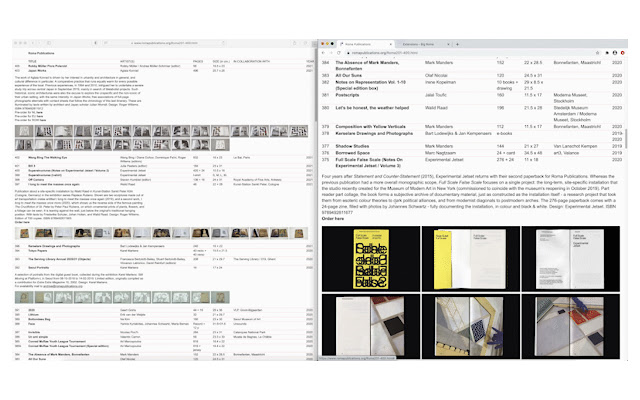This screenshot has width=640, height=400.
Task: Go forward in the Chrome window
Action: (330, 53)
